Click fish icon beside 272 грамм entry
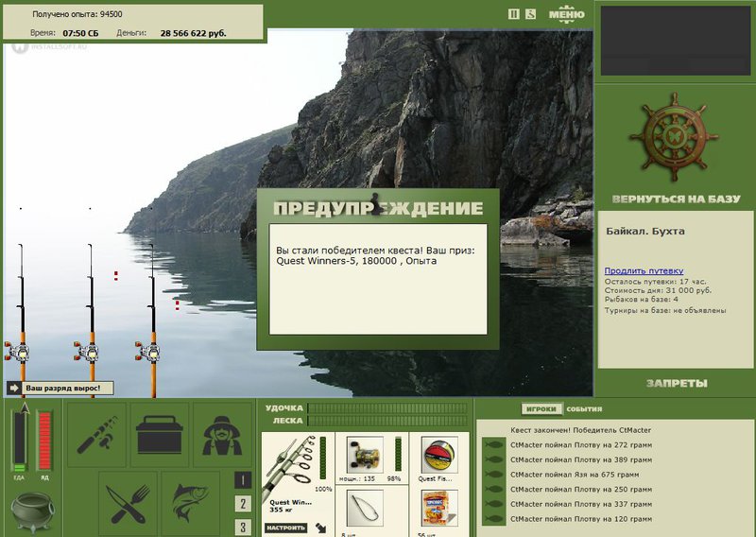Viewport: 756px width, 537px height. pyautogui.click(x=494, y=445)
